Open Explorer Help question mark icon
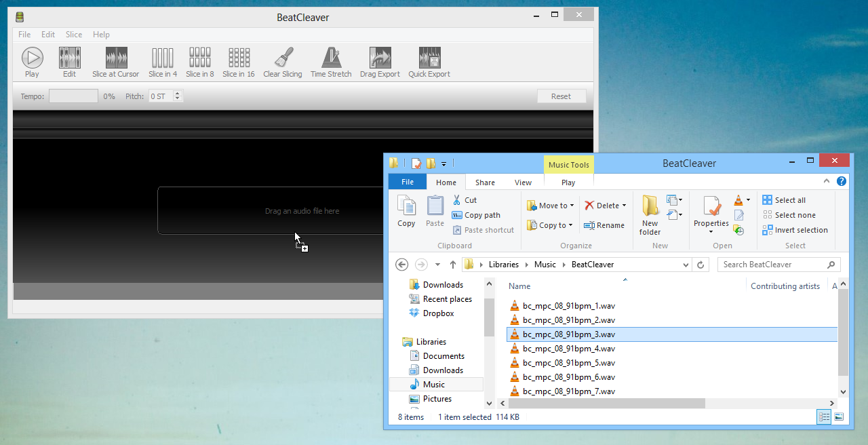868x445 pixels. [842, 181]
